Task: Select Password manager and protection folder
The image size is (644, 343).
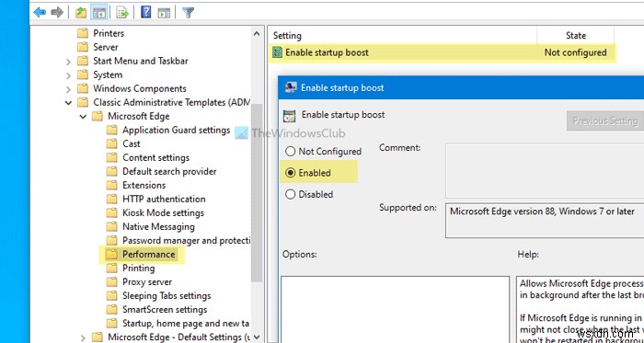Action: [x=186, y=240]
